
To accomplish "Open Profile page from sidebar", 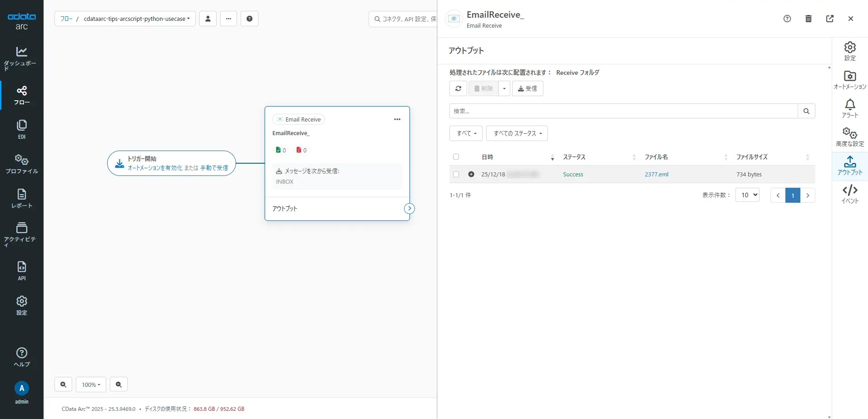I will click(21, 164).
